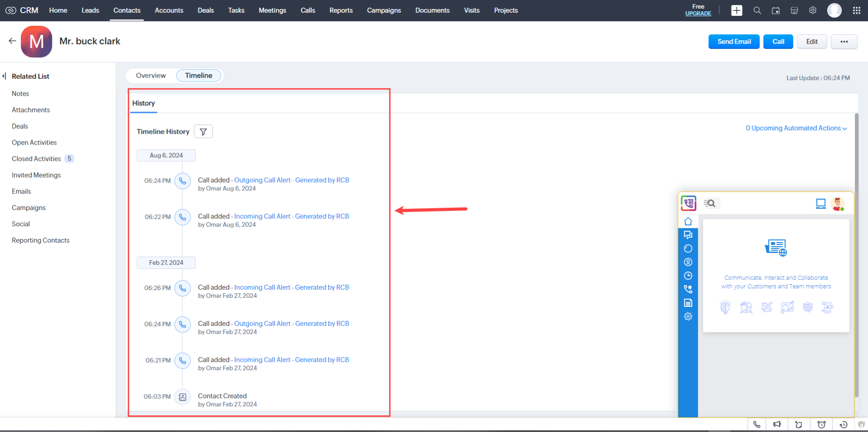The width and height of the screenshot is (868, 432).
Task: Click the back arrow beside contact avatar
Action: point(12,41)
